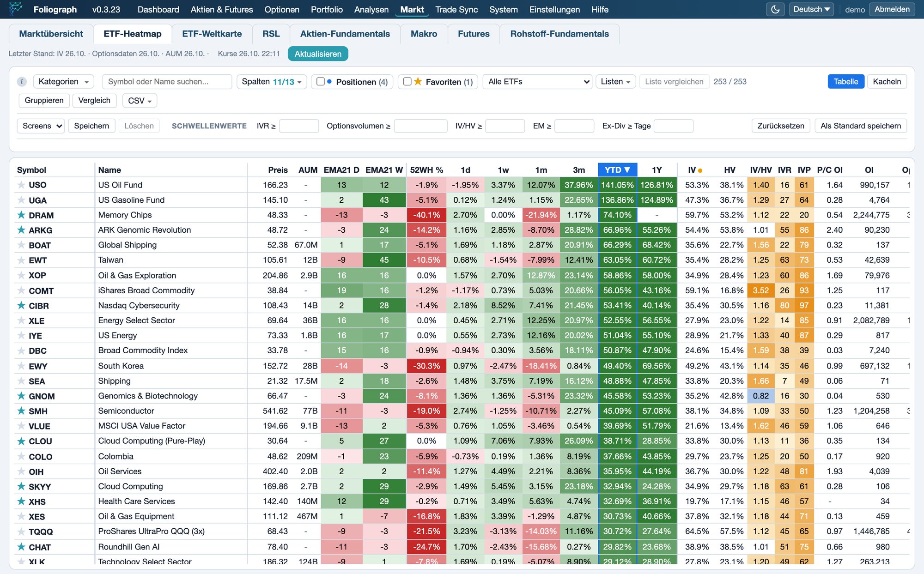Screen dimensions: 924x574
Task: Click the Liste vergleichen button
Action: pyautogui.click(x=674, y=82)
